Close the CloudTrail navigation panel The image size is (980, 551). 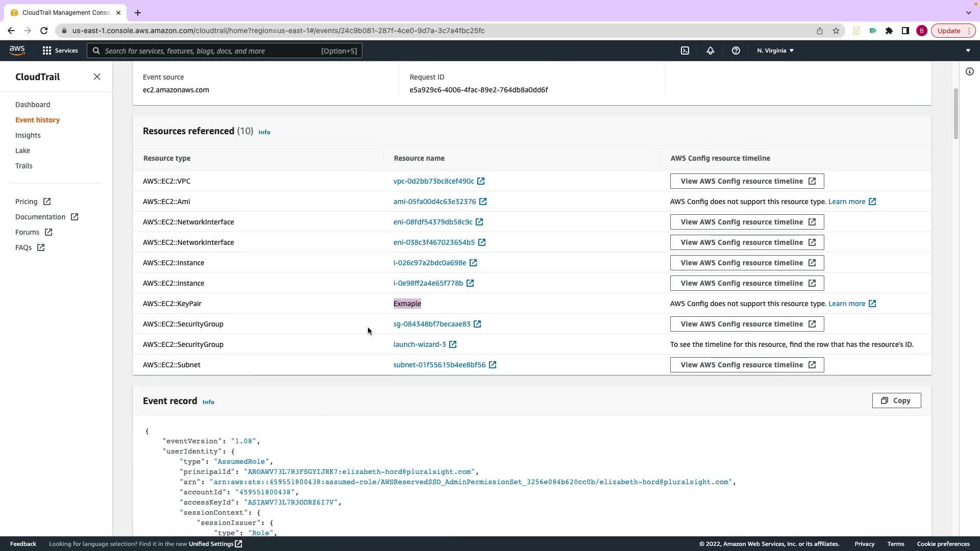coord(97,77)
